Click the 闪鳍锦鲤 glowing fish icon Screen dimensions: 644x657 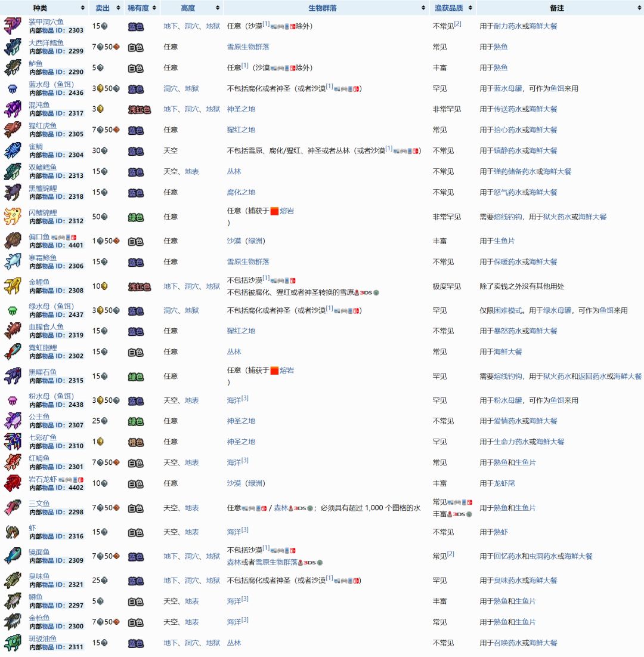click(x=13, y=217)
